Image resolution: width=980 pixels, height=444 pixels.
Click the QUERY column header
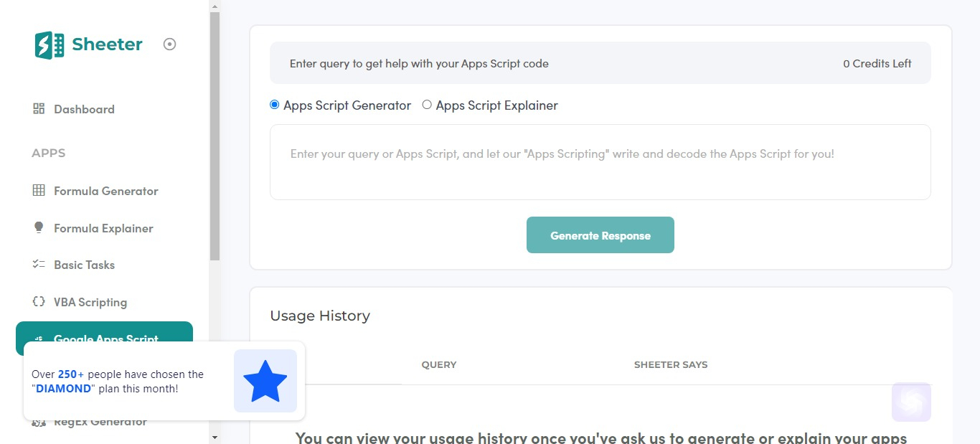coord(439,364)
